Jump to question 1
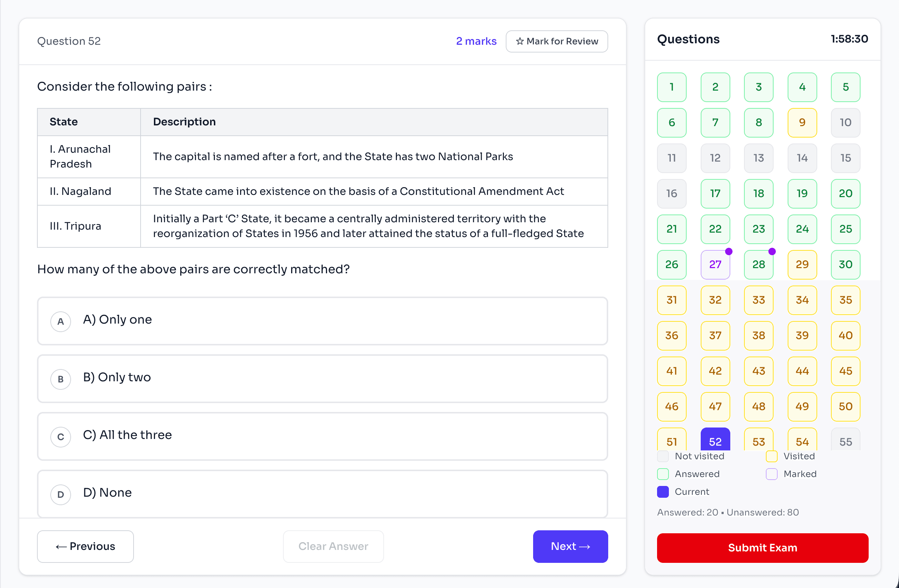The width and height of the screenshot is (899, 588). pos(671,87)
